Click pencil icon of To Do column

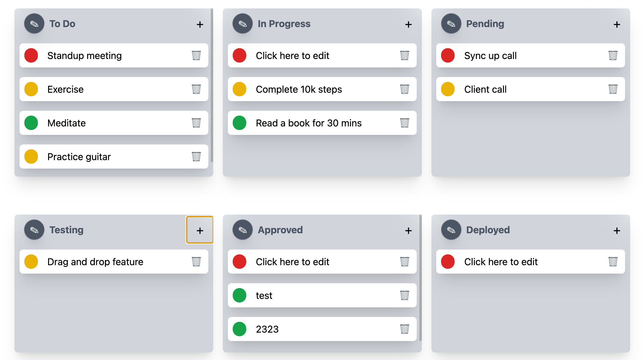click(x=34, y=23)
